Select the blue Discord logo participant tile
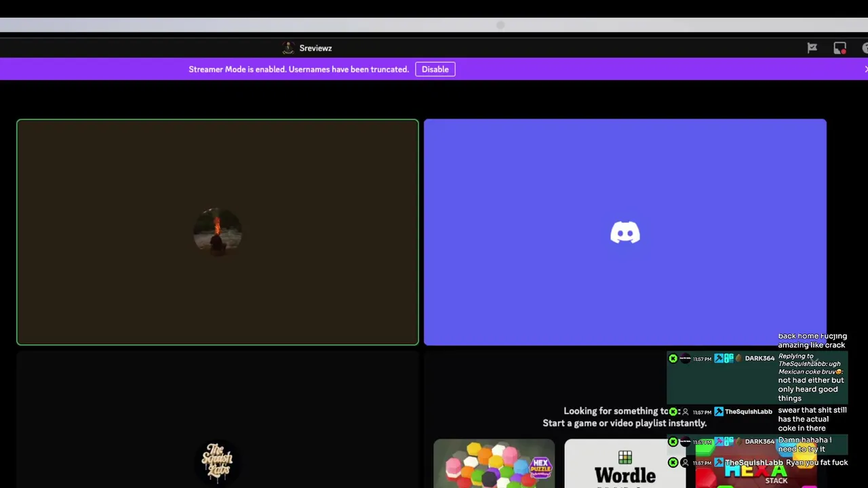This screenshot has width=868, height=488. coord(625,232)
